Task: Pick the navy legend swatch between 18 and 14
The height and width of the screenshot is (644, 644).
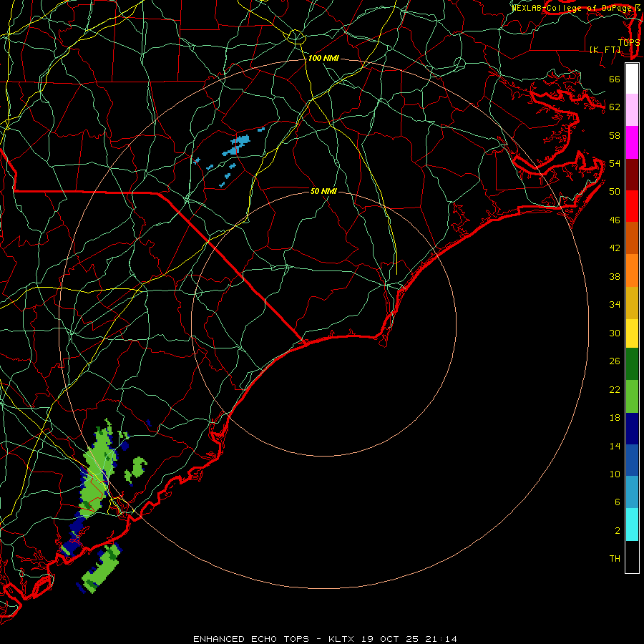Action: click(632, 429)
